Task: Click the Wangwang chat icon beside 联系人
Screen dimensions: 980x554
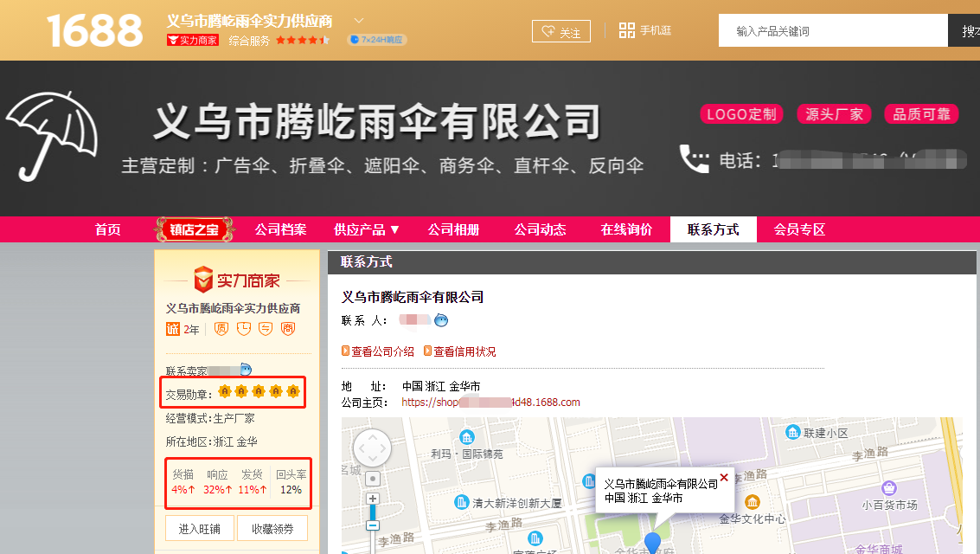Action: (x=441, y=320)
